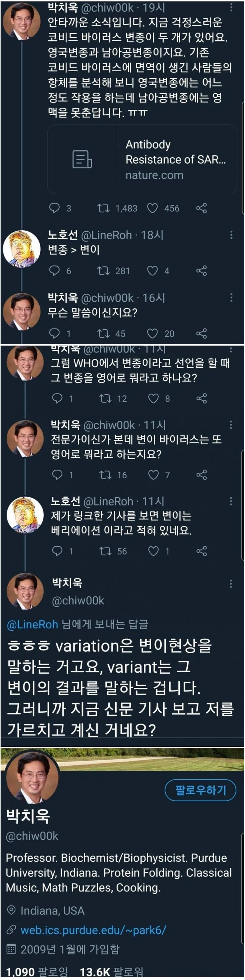Like 노호선's tweet about 베리에이션
Viewport: 245px width, 980px height.
click(153, 551)
